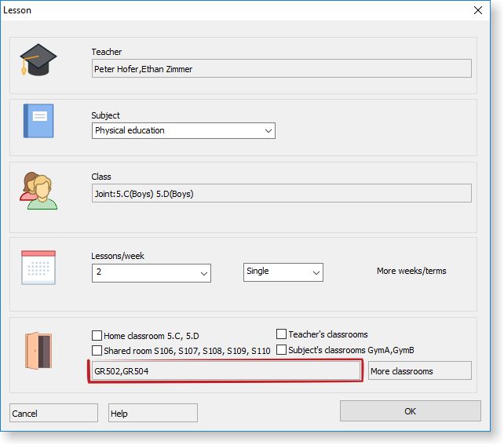This screenshot has width=504, height=445.
Task: Enable Subject's classrooms GymA, GymB checkbox
Action: (x=282, y=350)
